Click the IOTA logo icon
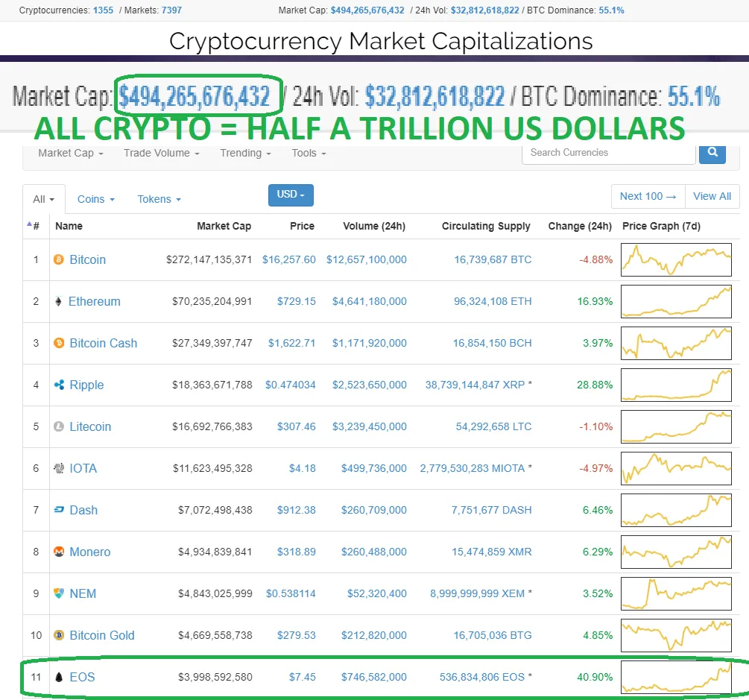The width and height of the screenshot is (749, 700). pyautogui.click(x=59, y=468)
